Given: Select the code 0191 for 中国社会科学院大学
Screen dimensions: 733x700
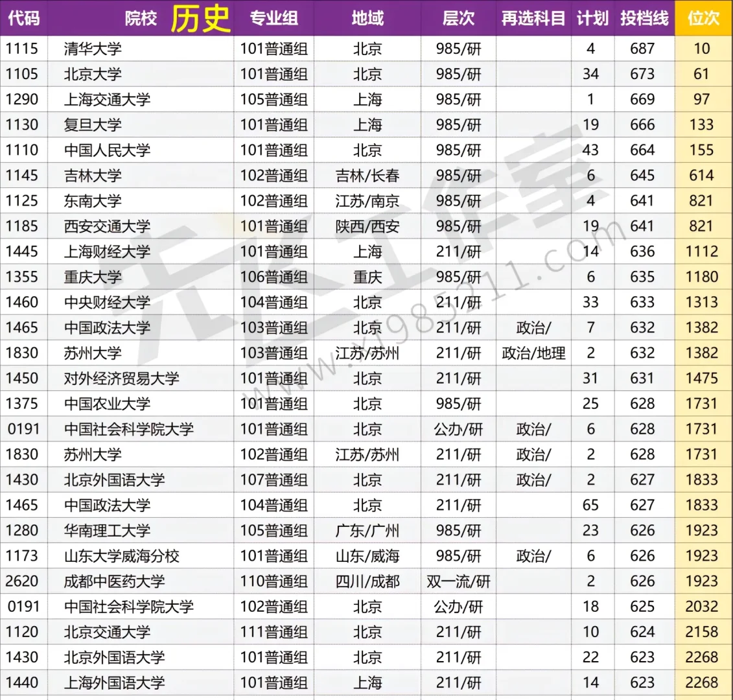Looking at the screenshot, I should pos(24,428).
